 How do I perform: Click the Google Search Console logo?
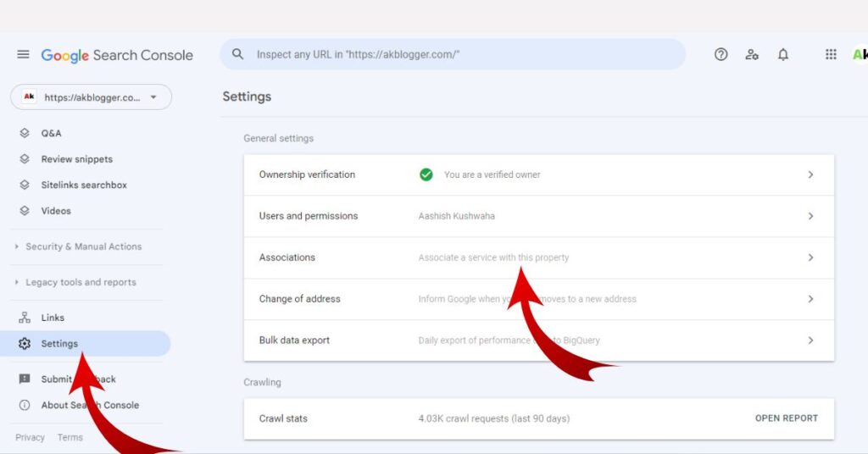[x=117, y=55]
